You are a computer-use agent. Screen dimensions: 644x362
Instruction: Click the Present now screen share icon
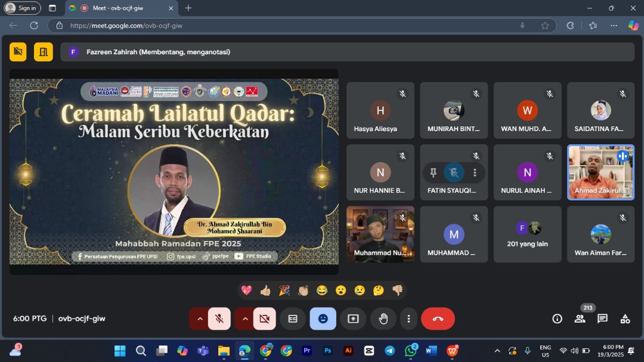tap(353, 318)
